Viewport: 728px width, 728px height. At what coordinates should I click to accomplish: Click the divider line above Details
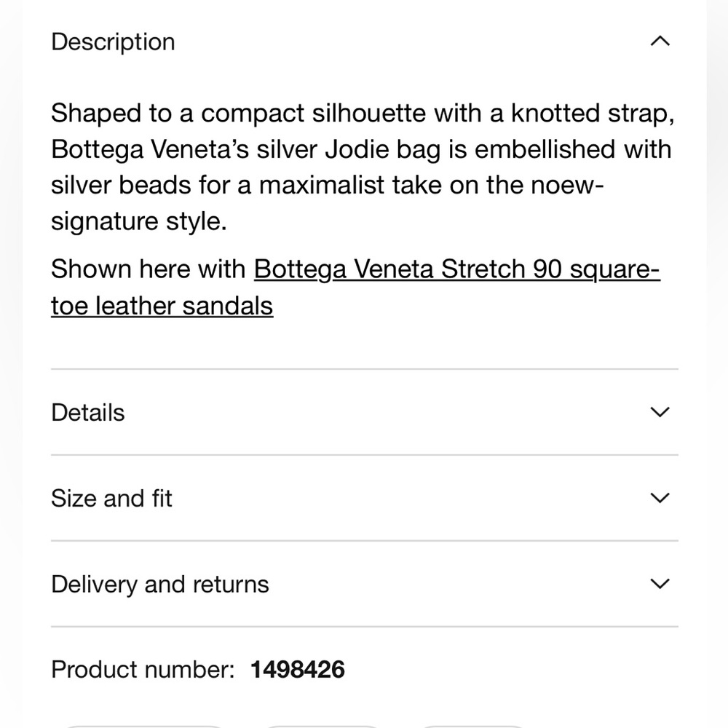click(364, 369)
